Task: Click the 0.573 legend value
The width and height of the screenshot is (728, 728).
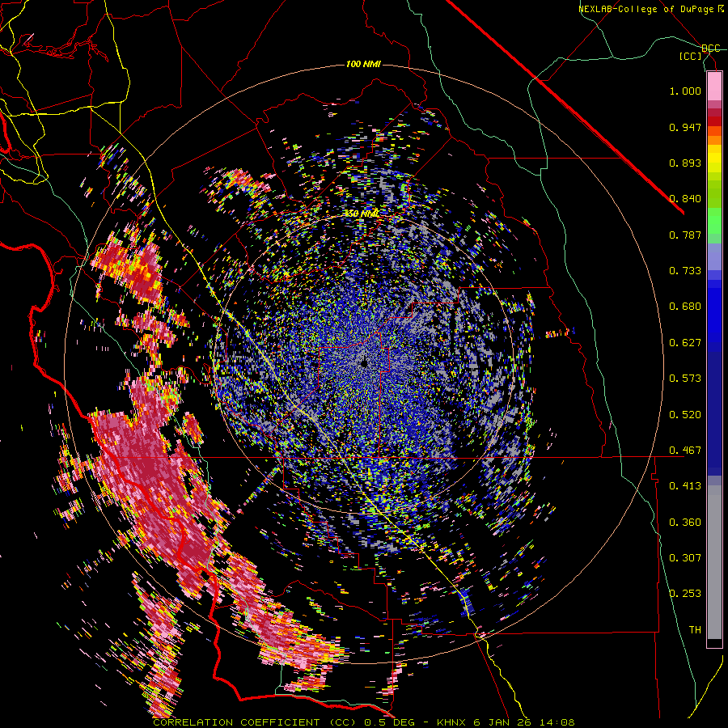Action: coord(685,379)
